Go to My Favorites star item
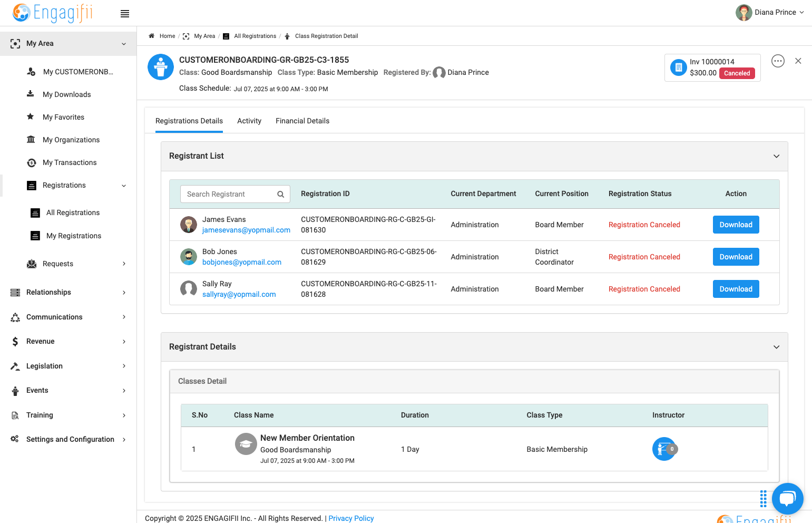 pyautogui.click(x=63, y=117)
